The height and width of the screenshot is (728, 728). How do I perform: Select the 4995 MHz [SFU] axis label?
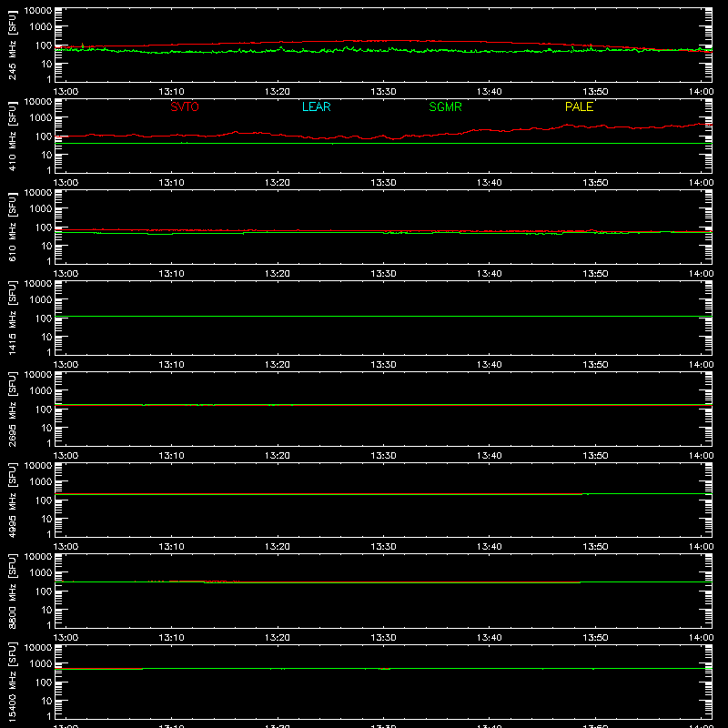coord(12,500)
